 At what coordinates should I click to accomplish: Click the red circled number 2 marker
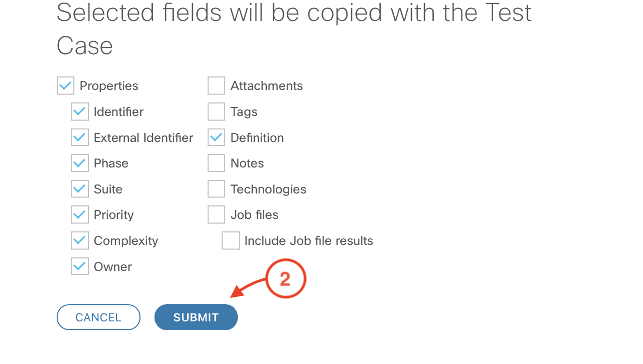(285, 279)
